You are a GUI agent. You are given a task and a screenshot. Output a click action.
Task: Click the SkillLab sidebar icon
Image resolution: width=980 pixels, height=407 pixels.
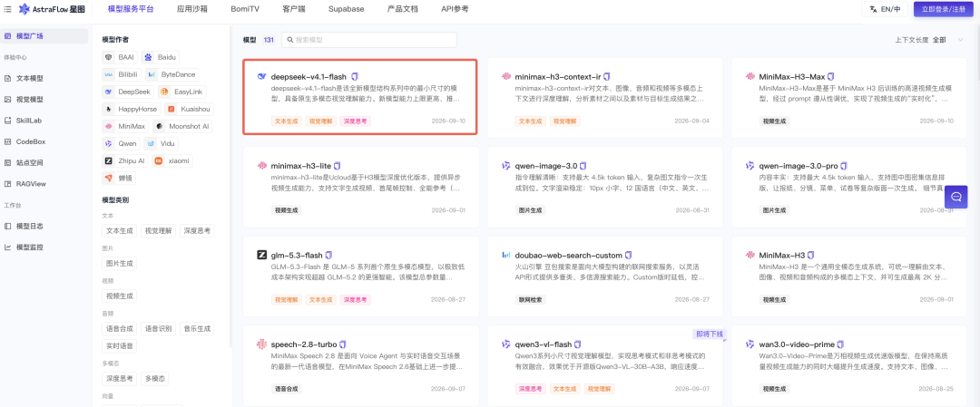[7, 121]
